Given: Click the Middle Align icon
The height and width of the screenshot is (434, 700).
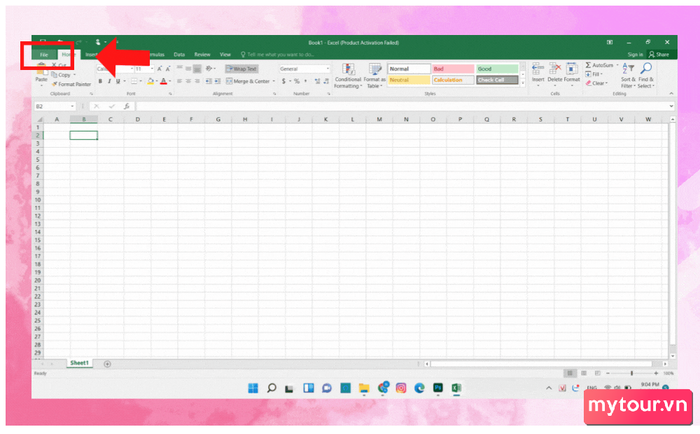Looking at the screenshot, I should (x=188, y=69).
